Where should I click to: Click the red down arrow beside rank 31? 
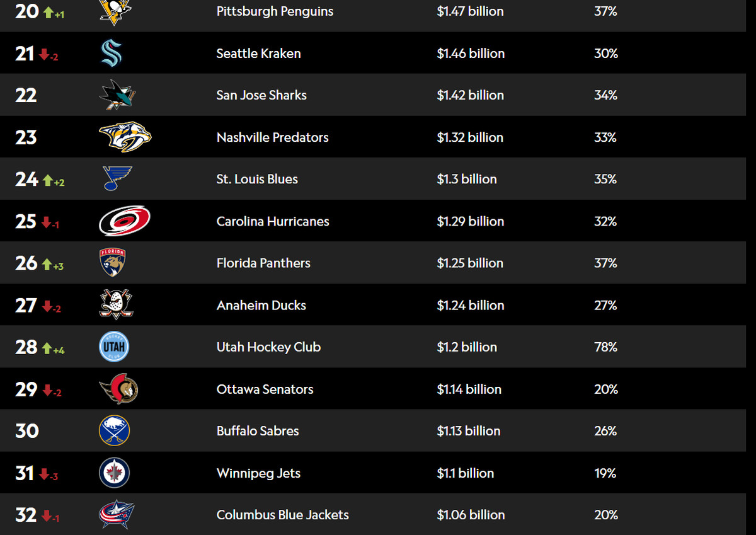coord(44,475)
